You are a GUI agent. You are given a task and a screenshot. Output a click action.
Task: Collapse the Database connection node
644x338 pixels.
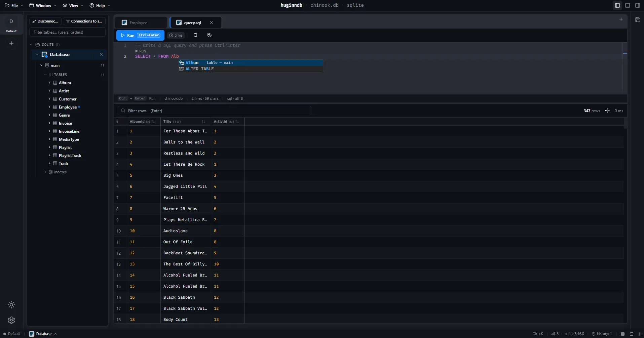pyautogui.click(x=37, y=54)
